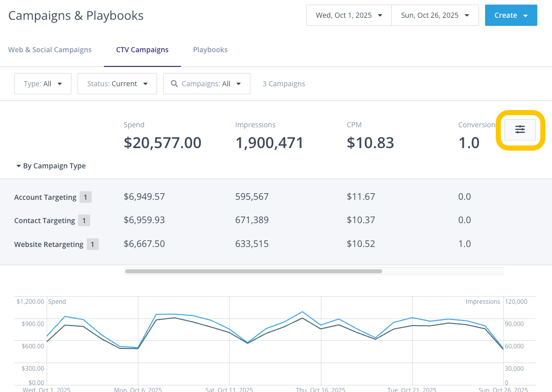Click the Account Targeting count badge
This screenshot has height=392, width=552.
85,197
